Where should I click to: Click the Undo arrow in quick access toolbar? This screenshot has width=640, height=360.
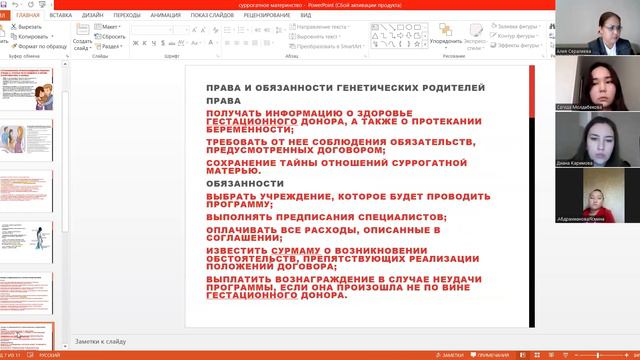(x=16, y=4)
